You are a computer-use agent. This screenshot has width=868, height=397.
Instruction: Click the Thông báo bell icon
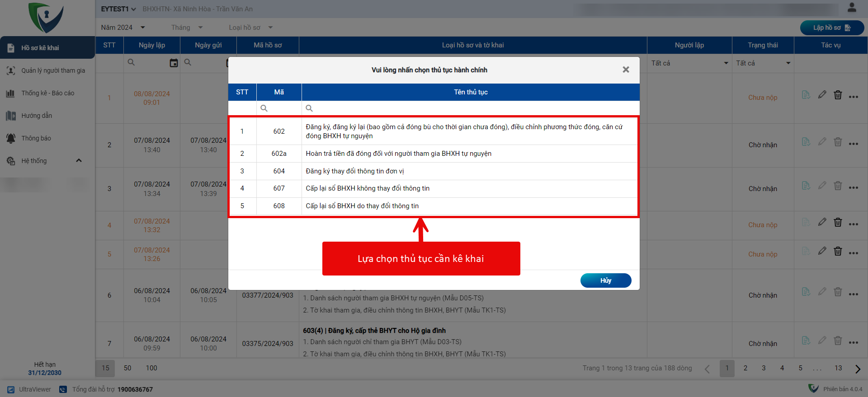point(11,138)
